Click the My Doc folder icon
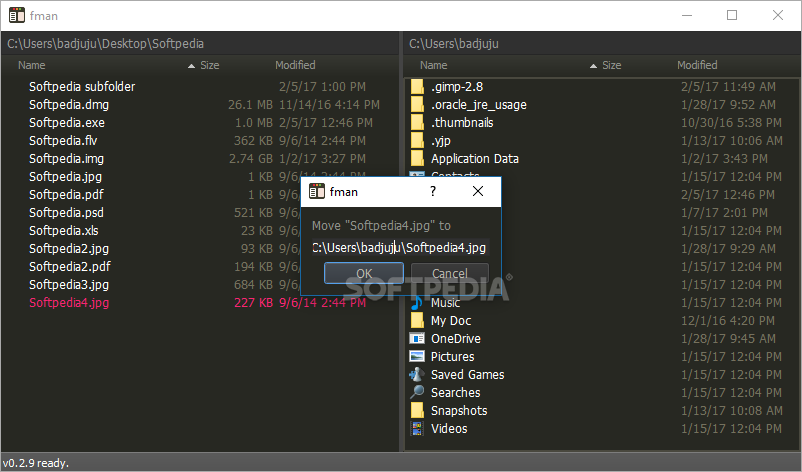The height and width of the screenshot is (472, 802). (x=417, y=321)
